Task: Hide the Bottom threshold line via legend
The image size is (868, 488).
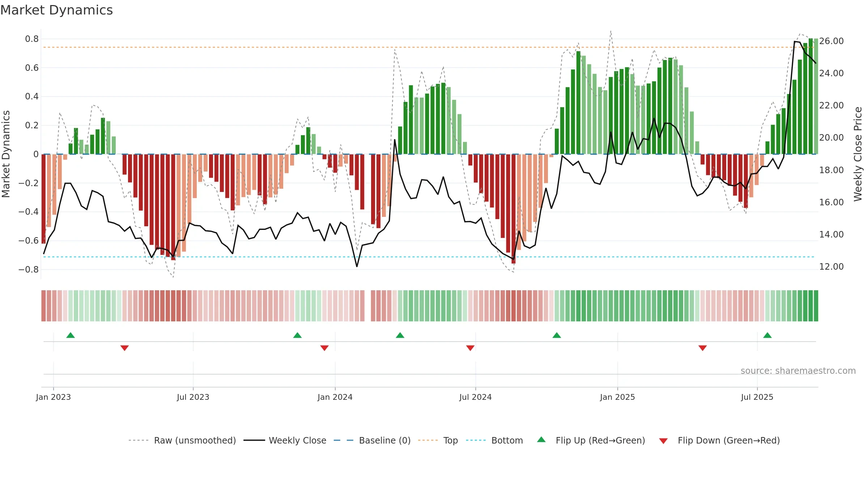Action: click(494, 440)
